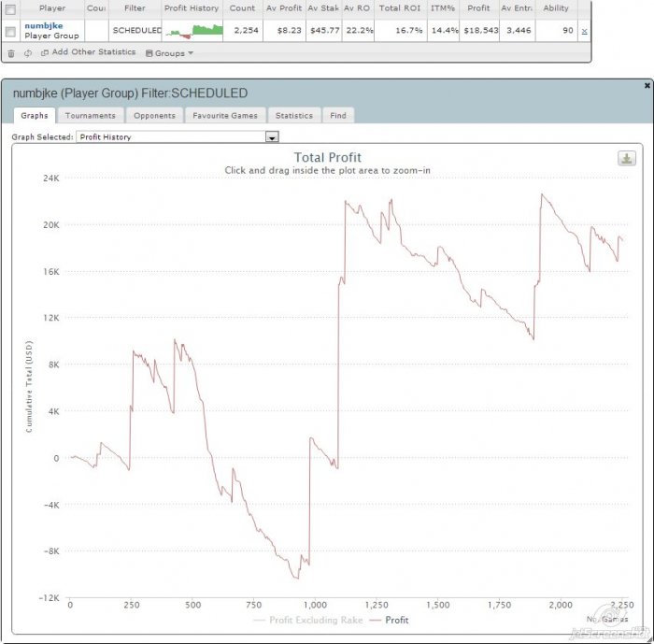The height and width of the screenshot is (644, 654).
Task: Sort by ITM% column header
Action: (x=443, y=8)
